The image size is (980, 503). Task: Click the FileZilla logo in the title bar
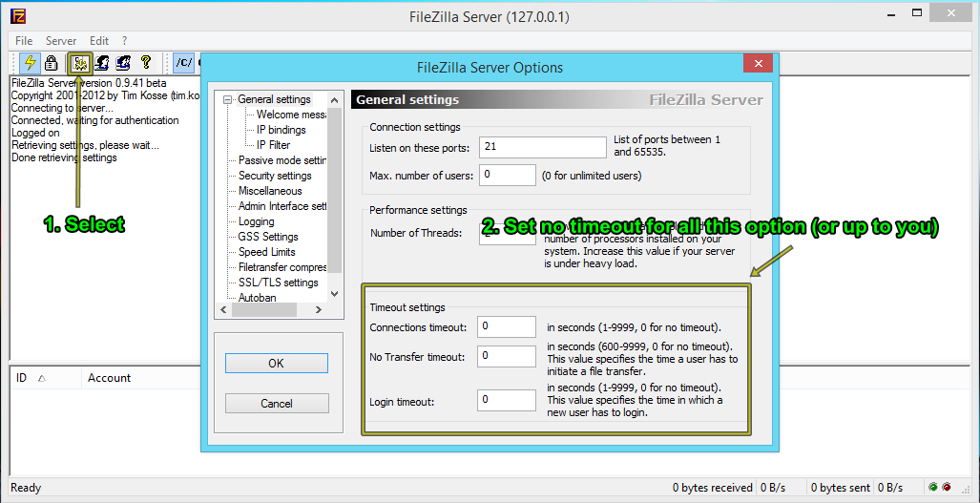click(18, 15)
